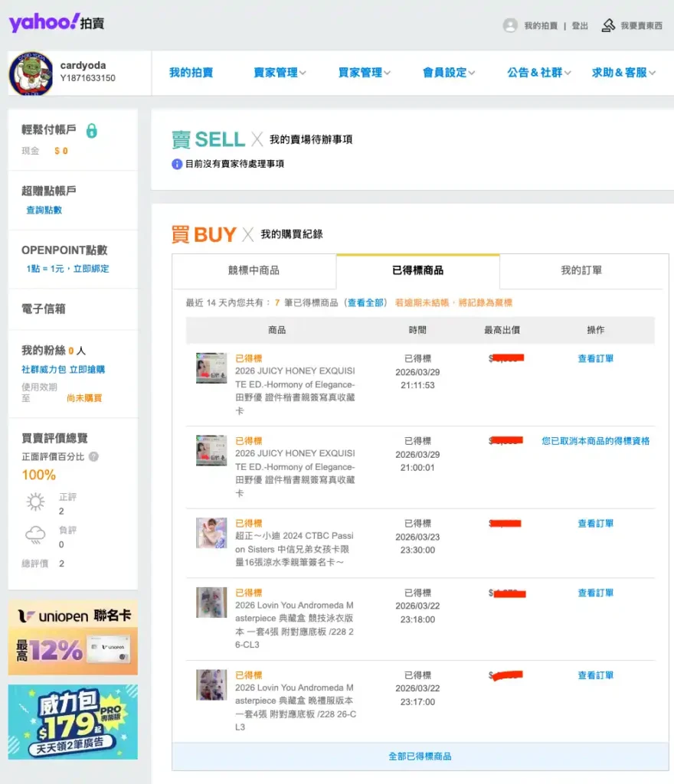Switch to the 競標中商品 tab
The width and height of the screenshot is (674, 784).
(x=254, y=270)
